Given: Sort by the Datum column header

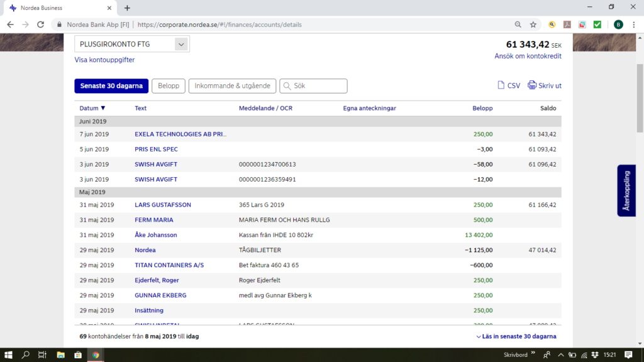Looking at the screenshot, I should click(x=92, y=108).
